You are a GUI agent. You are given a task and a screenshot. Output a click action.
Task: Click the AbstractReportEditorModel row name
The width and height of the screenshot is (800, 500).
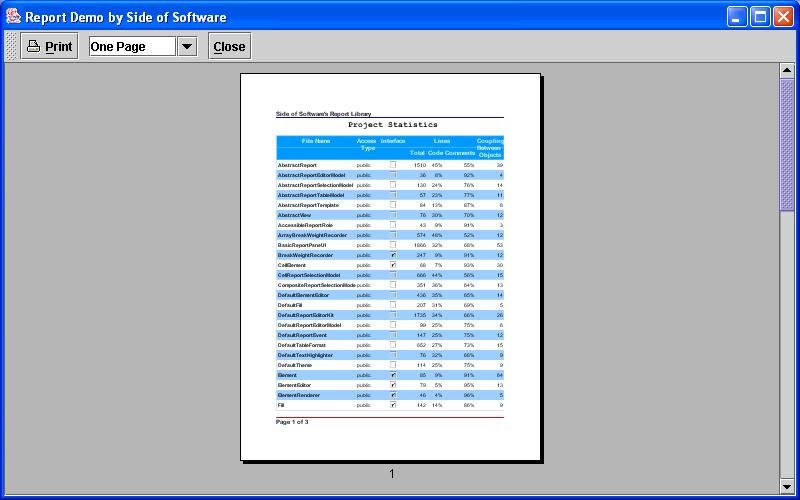click(x=311, y=175)
